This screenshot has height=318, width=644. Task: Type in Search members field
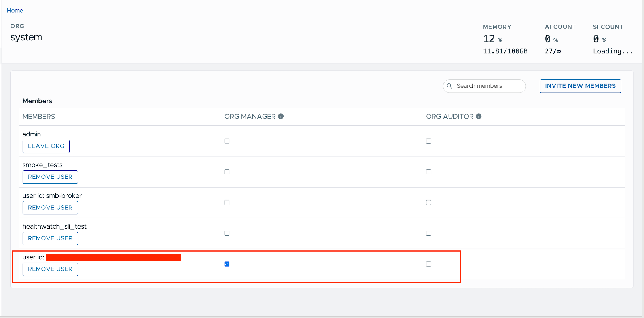487,86
